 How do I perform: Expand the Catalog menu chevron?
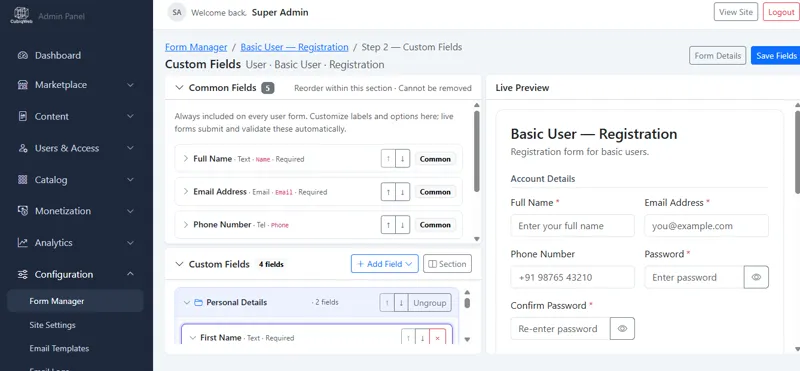coord(130,180)
